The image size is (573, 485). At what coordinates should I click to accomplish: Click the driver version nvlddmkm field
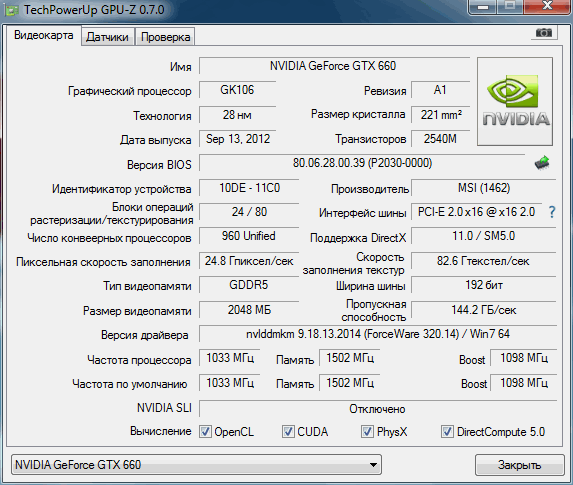(x=378, y=334)
